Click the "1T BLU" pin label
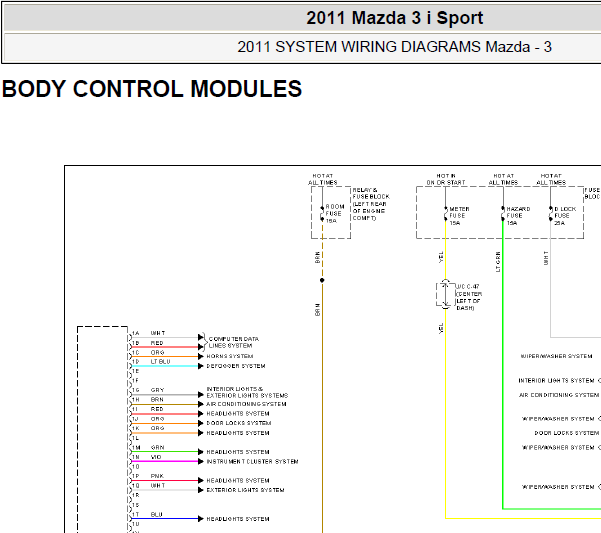This screenshot has width=601, height=533. tap(147, 514)
